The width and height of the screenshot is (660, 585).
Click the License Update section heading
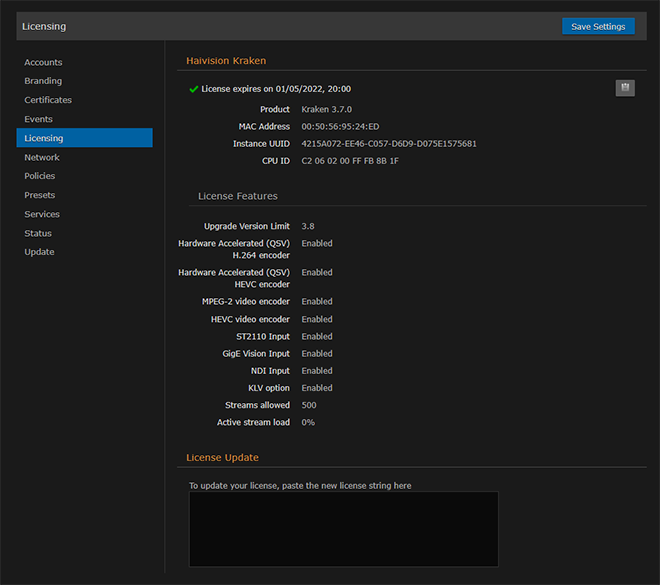pyautogui.click(x=222, y=457)
